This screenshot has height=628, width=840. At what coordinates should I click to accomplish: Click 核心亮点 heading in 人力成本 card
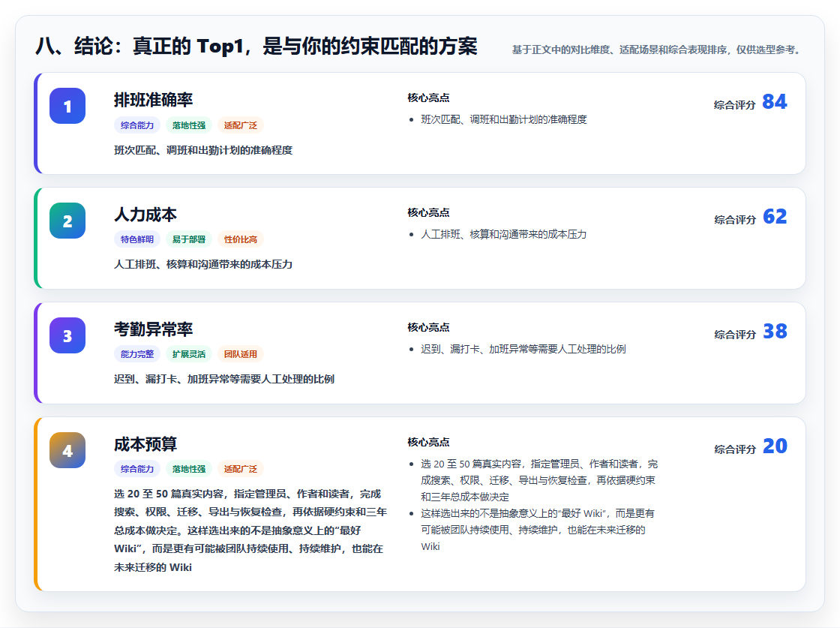(x=428, y=212)
